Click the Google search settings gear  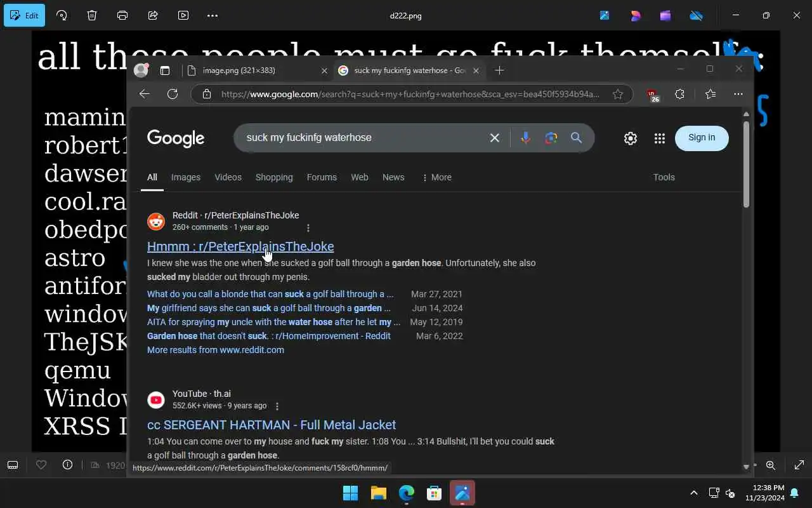pyautogui.click(x=630, y=138)
